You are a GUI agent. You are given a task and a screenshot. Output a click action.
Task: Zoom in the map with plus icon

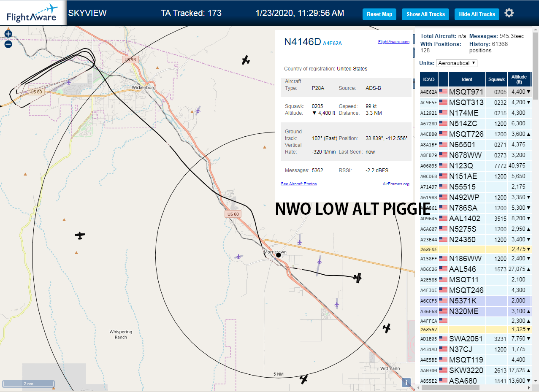(x=8, y=34)
